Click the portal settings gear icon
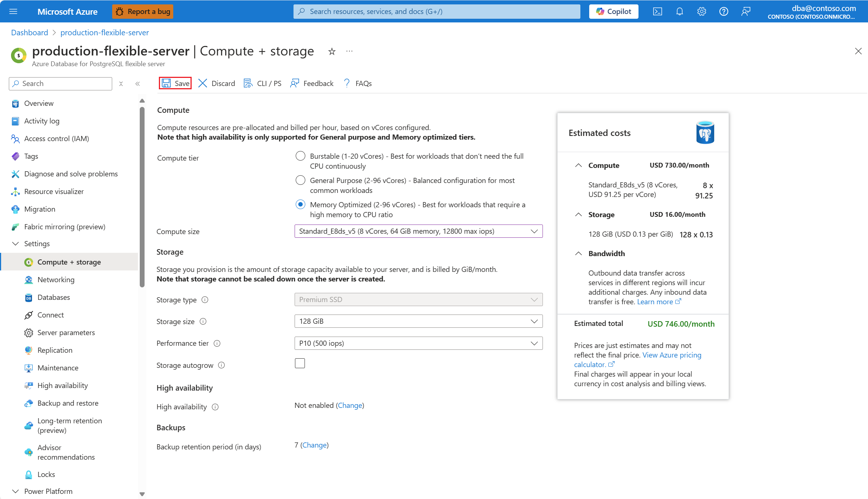Viewport: 868px width, 499px height. point(701,11)
